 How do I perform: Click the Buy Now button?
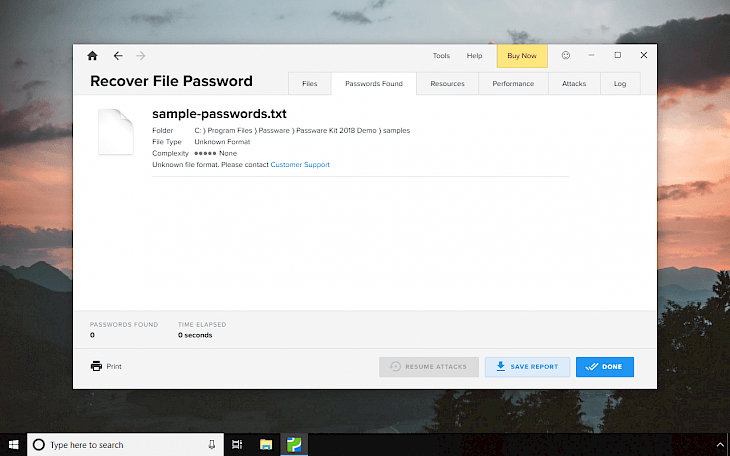tap(522, 56)
